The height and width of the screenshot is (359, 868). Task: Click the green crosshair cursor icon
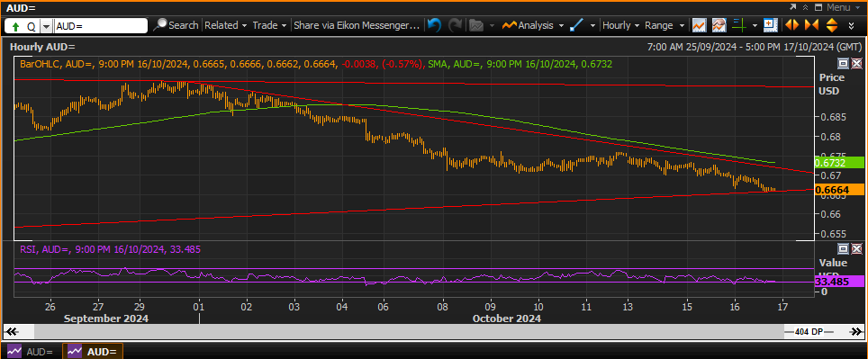[x=738, y=25]
